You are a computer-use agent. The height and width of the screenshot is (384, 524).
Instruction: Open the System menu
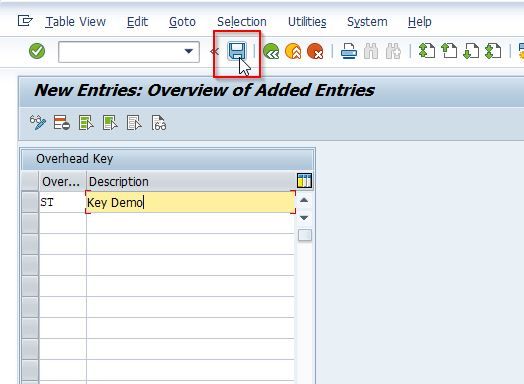[367, 22]
